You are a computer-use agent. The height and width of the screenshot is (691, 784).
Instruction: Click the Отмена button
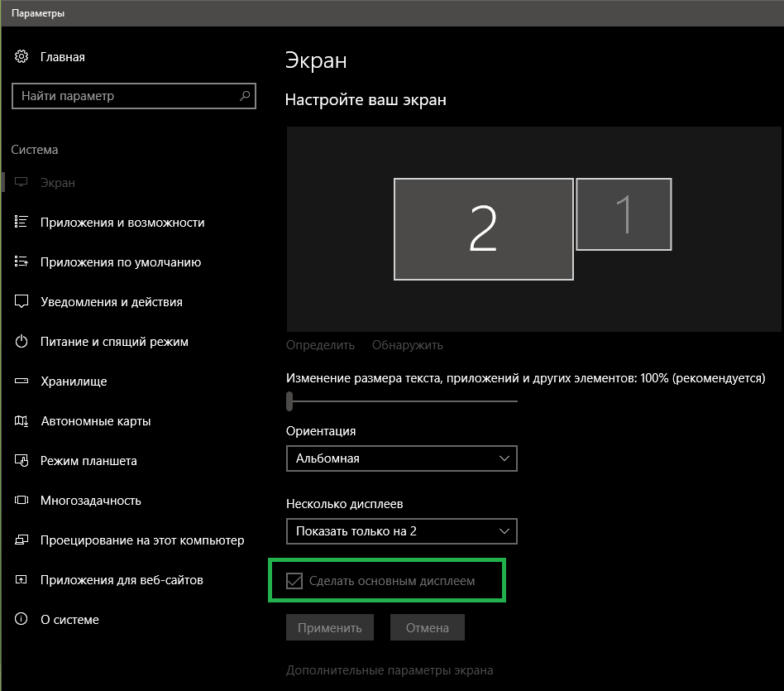[x=428, y=627]
